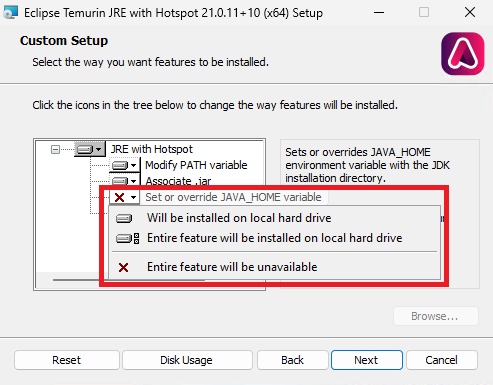This screenshot has width=493, height=385.
Task: Open the Modify PATH variable install-state dropdown
Action: pyautogui.click(x=125, y=165)
